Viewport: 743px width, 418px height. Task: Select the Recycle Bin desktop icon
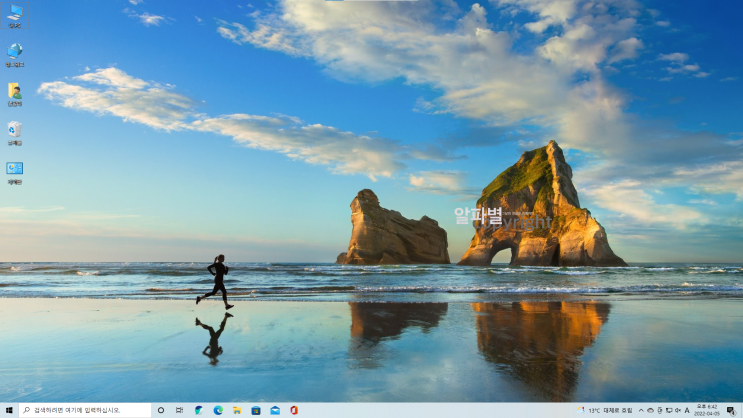(x=15, y=133)
